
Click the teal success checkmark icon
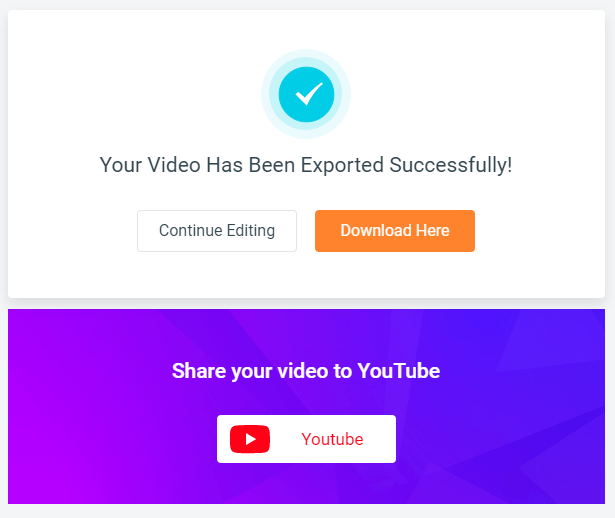pos(306,95)
